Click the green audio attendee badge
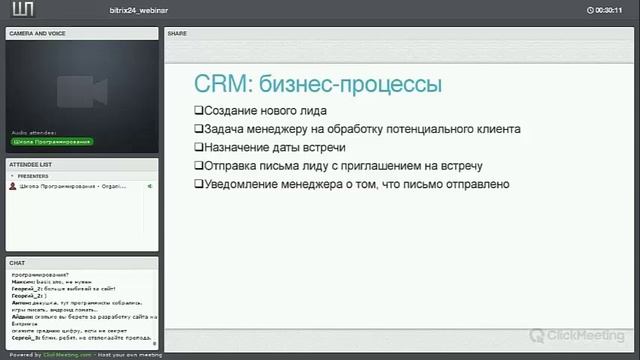Image resolution: width=640 pixels, height=360 pixels. coord(52,142)
